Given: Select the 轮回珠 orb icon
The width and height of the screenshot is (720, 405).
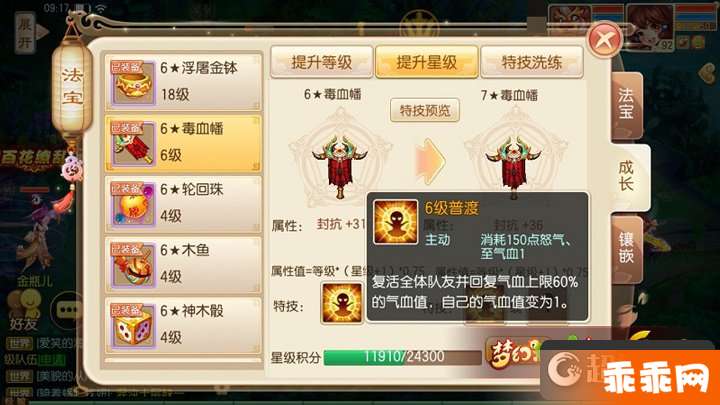Looking at the screenshot, I should [x=133, y=204].
